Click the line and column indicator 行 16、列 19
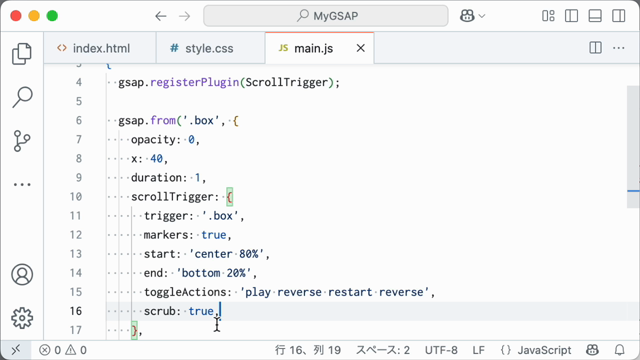Image resolution: width=640 pixels, height=360 pixels. pyautogui.click(x=308, y=350)
